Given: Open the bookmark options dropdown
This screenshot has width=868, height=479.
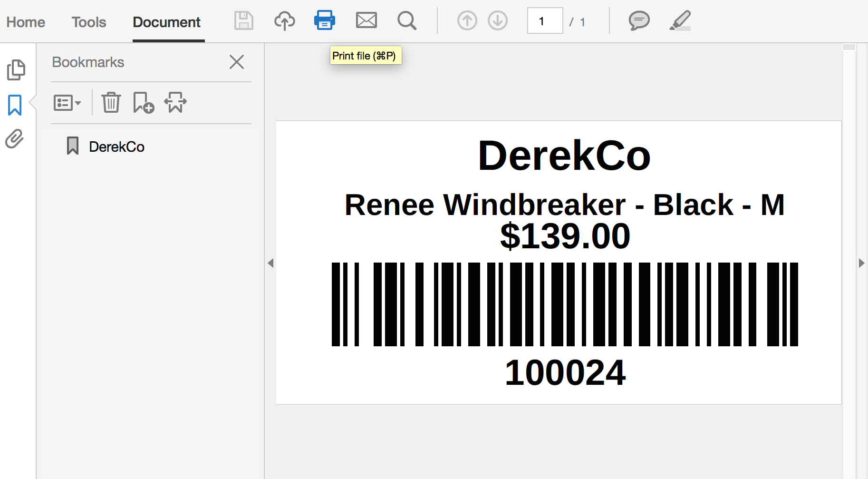Looking at the screenshot, I should click(x=68, y=102).
